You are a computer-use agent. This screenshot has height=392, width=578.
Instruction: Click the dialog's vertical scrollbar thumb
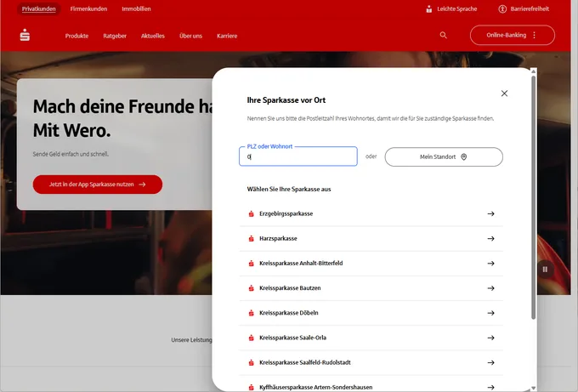click(x=533, y=197)
